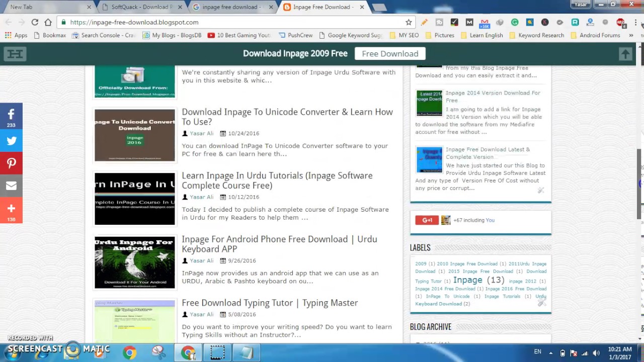The height and width of the screenshot is (362, 644).
Task: Click the Inpage Tutorials label
Action: 502,296
